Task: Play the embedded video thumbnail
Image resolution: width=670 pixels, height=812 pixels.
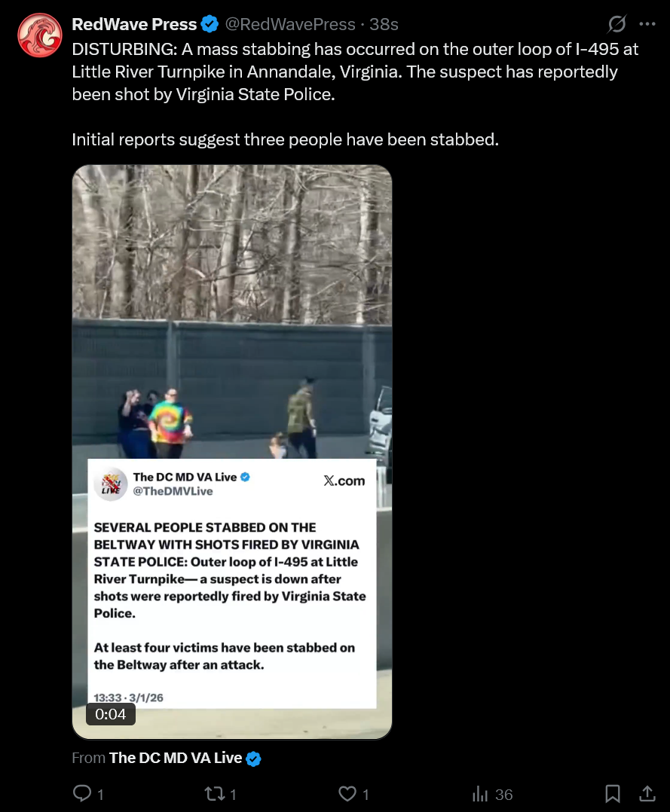Action: (x=231, y=452)
